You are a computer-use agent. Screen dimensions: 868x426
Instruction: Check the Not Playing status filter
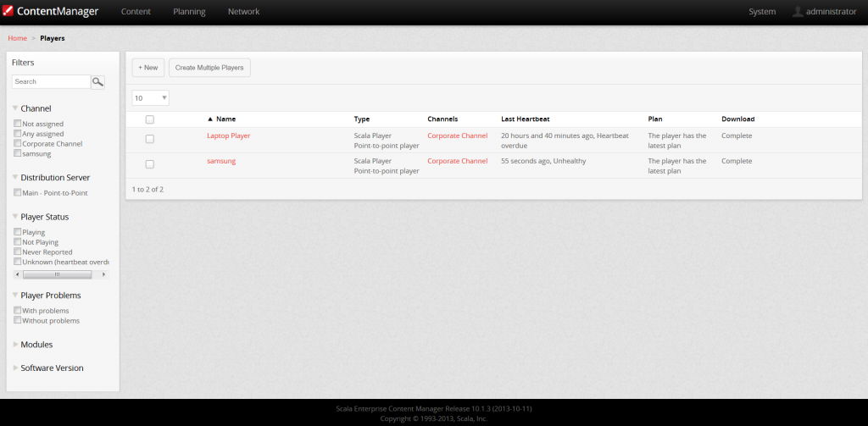[18, 241]
